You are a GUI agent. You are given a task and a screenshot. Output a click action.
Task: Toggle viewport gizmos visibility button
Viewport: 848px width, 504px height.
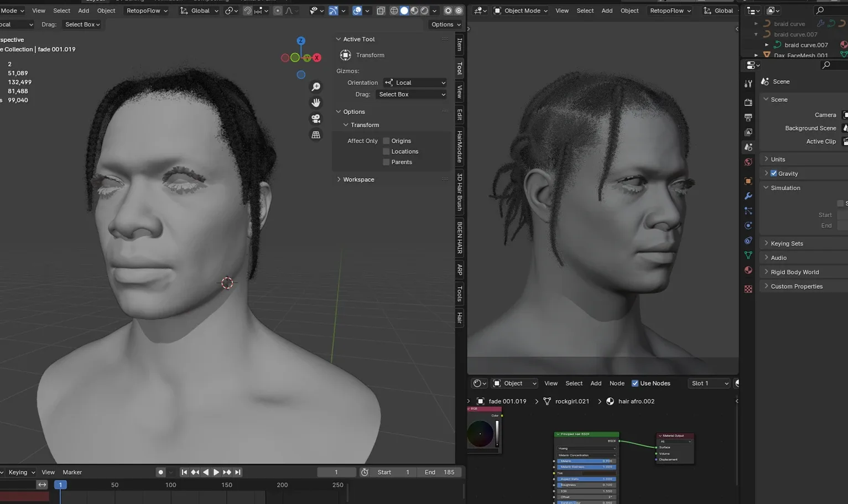coord(333,11)
